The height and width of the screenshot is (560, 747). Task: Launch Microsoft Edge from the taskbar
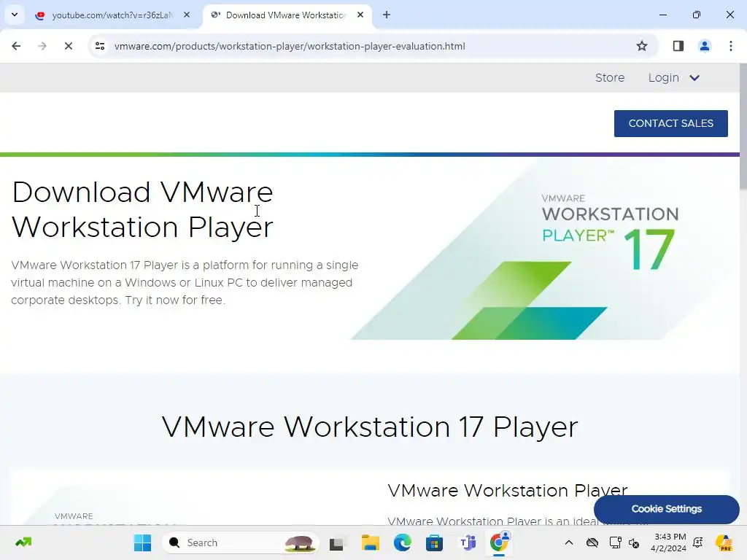point(403,542)
